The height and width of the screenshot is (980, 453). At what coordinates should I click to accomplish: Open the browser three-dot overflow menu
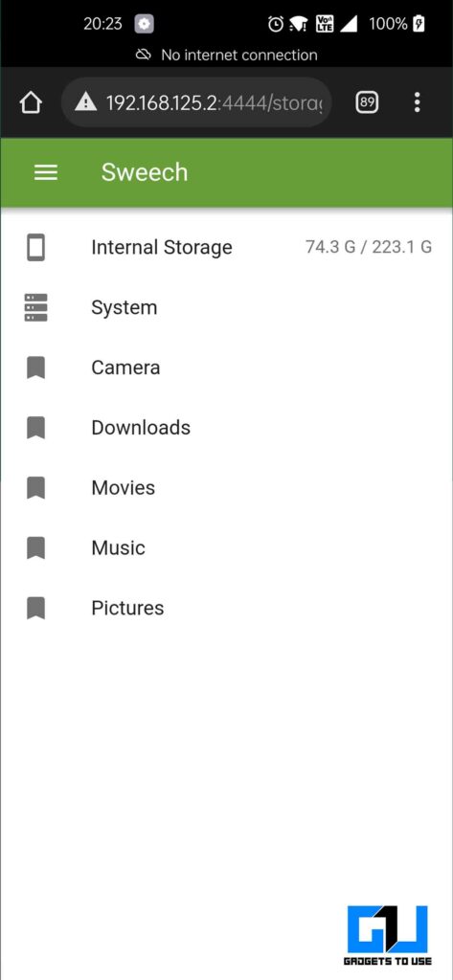(x=417, y=102)
